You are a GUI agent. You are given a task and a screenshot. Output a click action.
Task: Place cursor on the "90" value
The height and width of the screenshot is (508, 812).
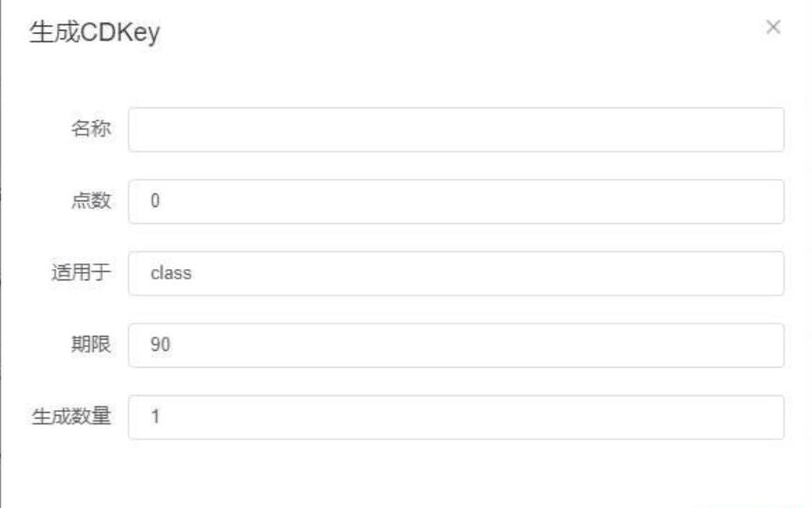159,346
